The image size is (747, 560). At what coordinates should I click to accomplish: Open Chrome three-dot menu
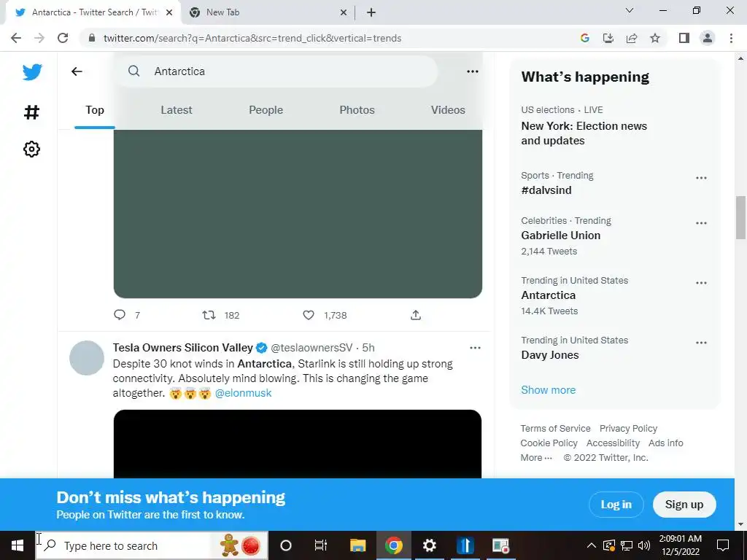pyautogui.click(x=731, y=38)
